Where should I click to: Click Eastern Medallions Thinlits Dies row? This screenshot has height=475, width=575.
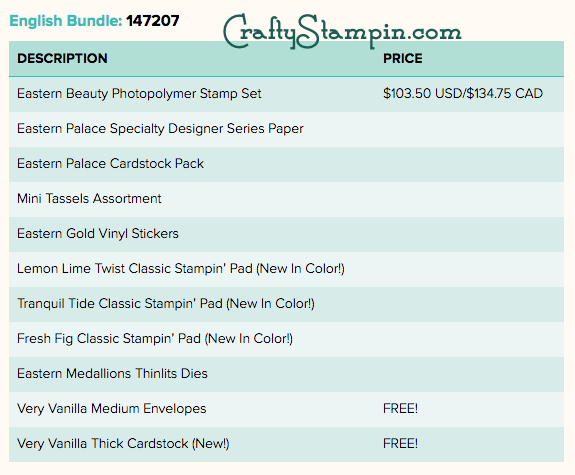coord(286,374)
